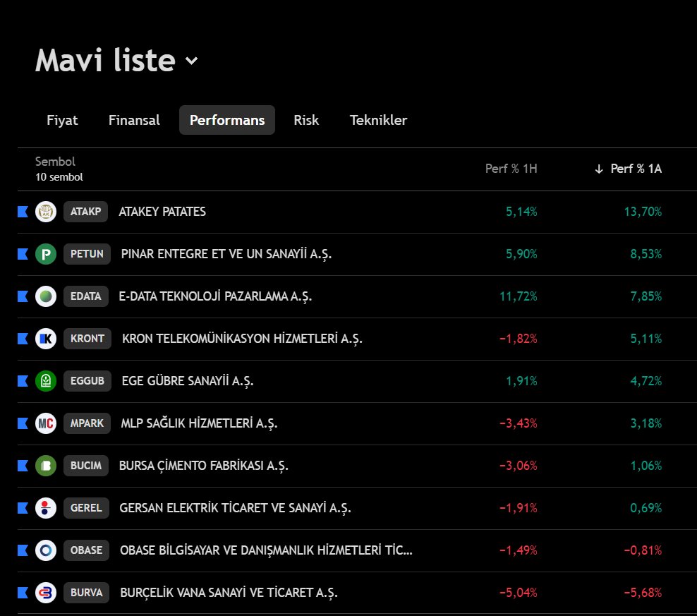Click BURÇELİK VANA SANAYİ name
The height and width of the screenshot is (616, 697).
tap(229, 593)
